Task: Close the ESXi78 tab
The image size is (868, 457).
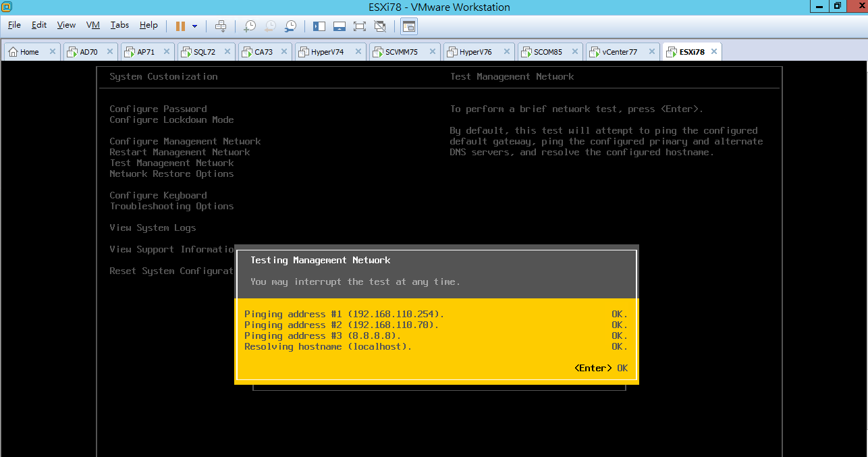Action: click(714, 52)
